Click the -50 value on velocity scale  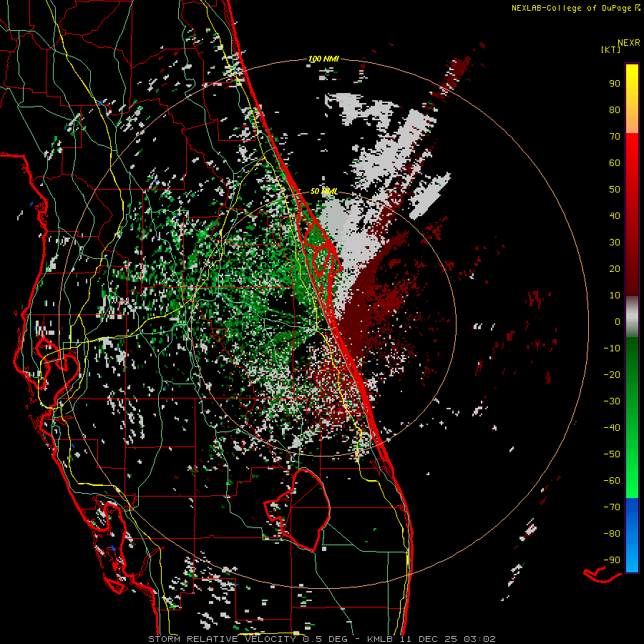(612, 454)
